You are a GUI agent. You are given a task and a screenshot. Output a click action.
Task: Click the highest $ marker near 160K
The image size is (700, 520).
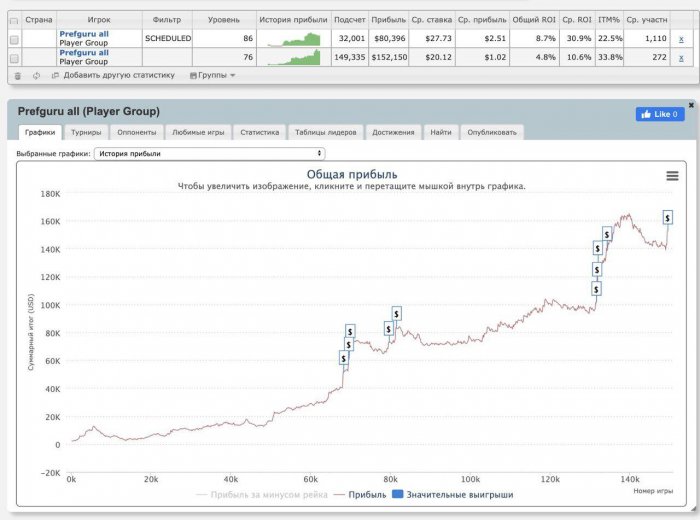point(667,218)
